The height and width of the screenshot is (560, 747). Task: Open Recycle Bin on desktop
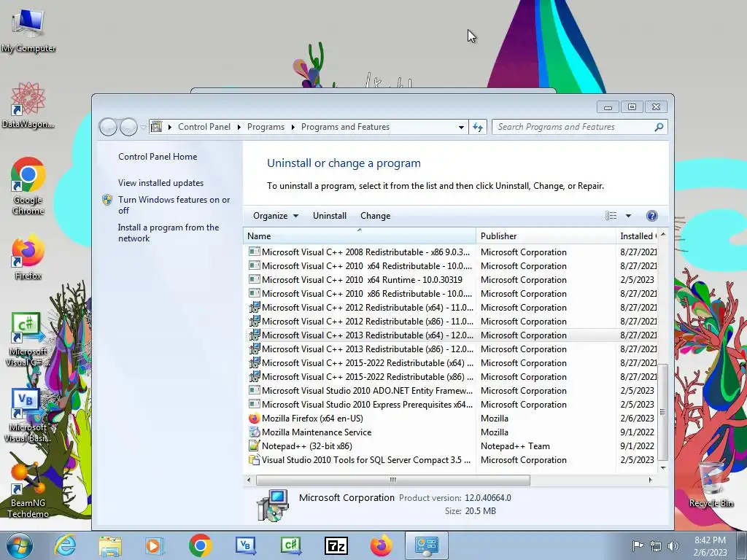click(711, 483)
